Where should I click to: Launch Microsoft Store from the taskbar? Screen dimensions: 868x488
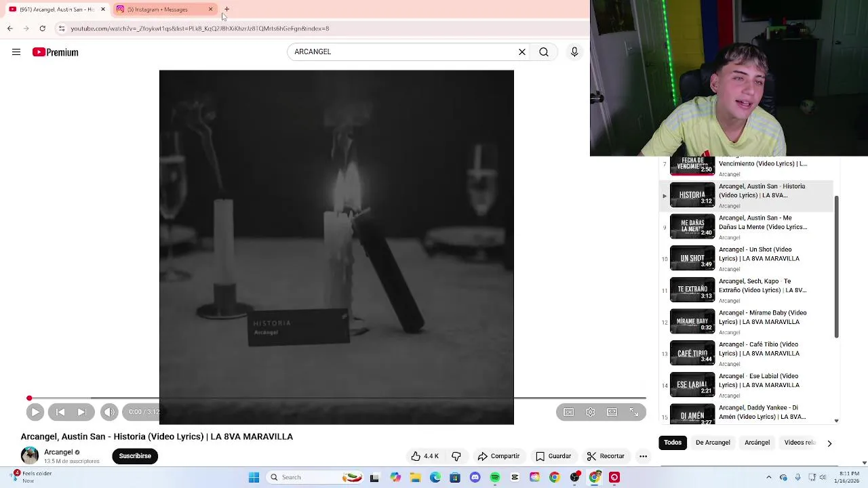(x=455, y=478)
